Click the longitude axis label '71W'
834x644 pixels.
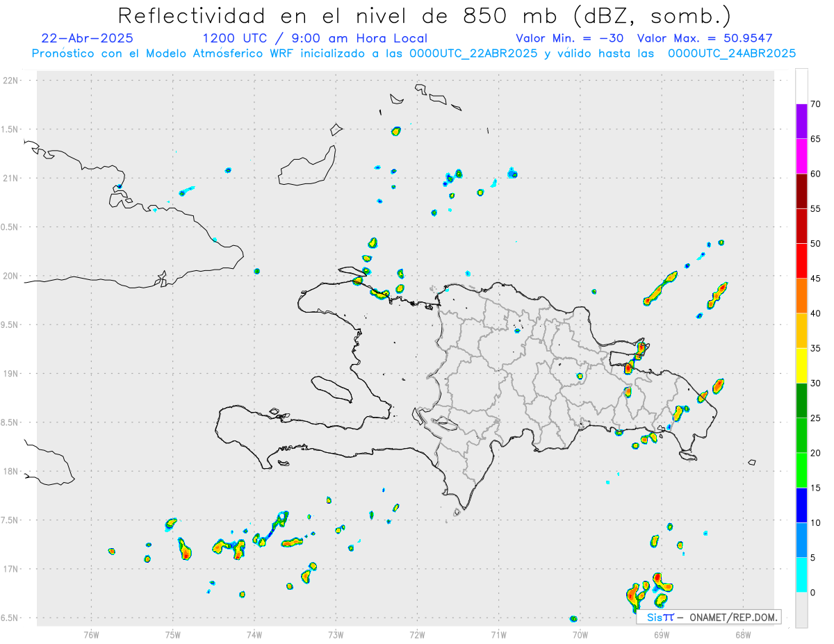click(x=498, y=635)
